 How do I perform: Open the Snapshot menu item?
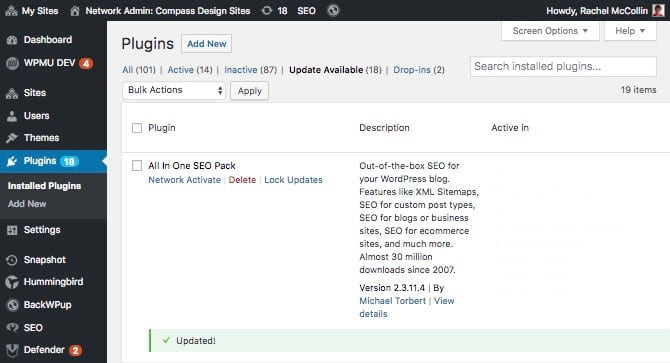point(45,260)
